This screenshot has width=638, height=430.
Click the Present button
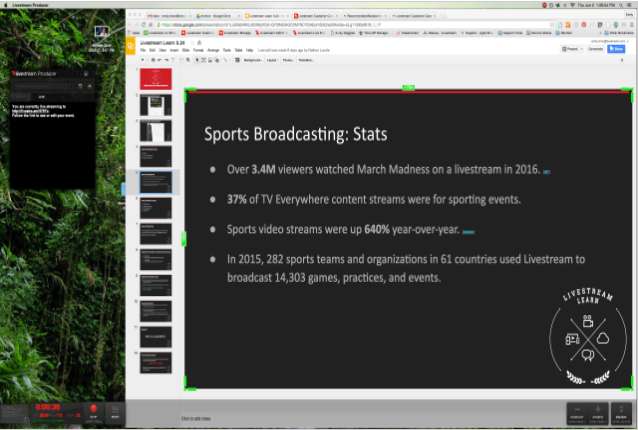(x=570, y=49)
